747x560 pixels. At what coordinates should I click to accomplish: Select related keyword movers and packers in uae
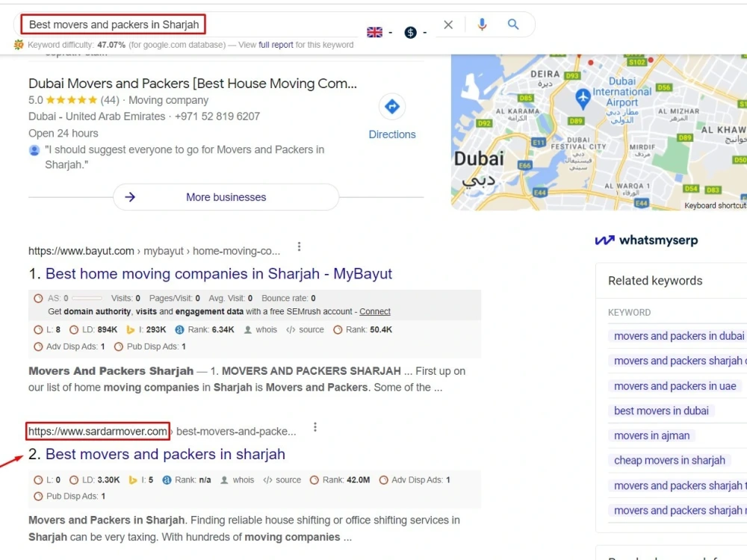coord(675,386)
